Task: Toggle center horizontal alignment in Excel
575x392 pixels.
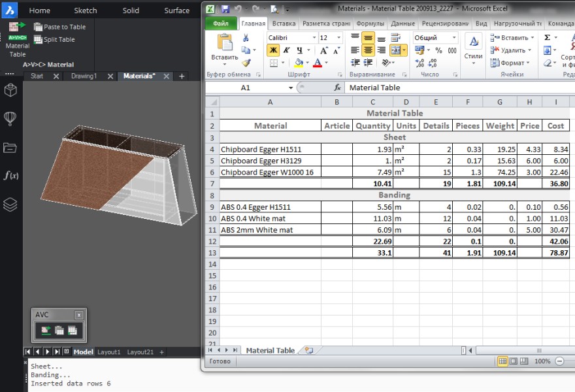Action: [368, 50]
